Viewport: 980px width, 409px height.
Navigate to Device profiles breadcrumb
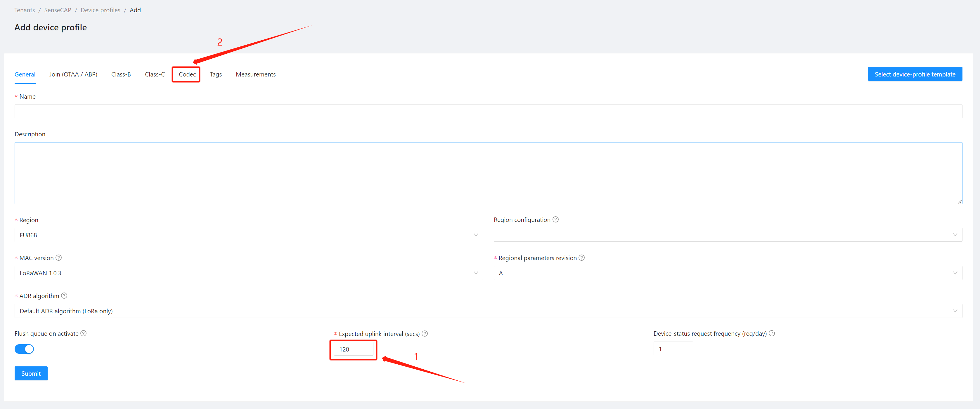click(101, 10)
